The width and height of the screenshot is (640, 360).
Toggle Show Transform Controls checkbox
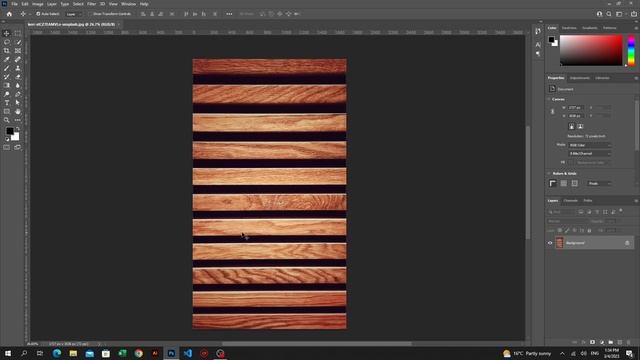point(91,14)
